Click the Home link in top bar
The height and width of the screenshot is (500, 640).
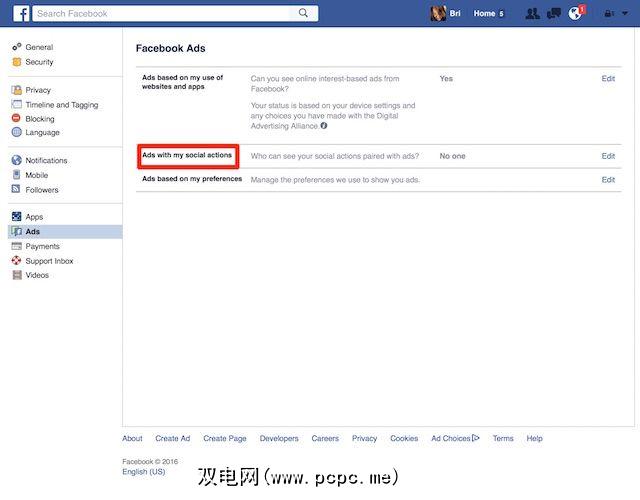tap(484, 13)
